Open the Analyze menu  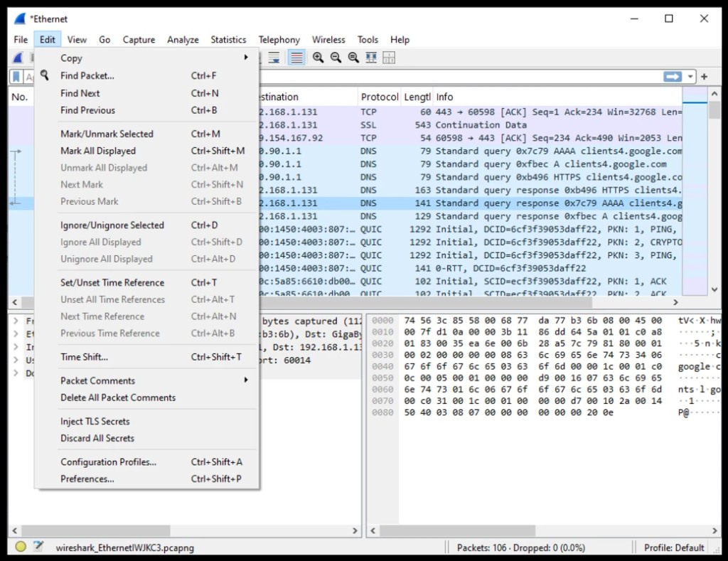point(183,40)
